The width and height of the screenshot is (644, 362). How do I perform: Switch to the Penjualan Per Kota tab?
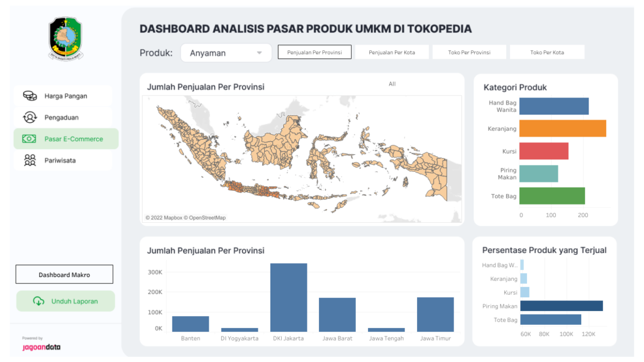click(x=392, y=52)
